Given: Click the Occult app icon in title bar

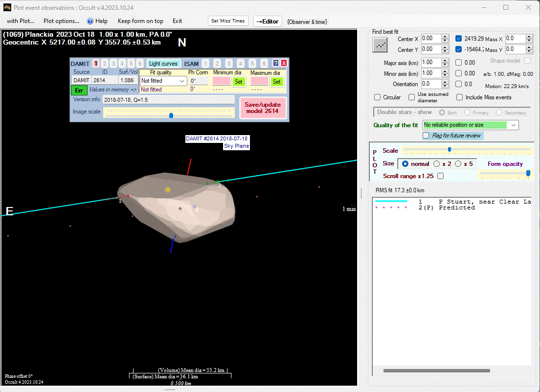Looking at the screenshot, I should tap(7, 7).
